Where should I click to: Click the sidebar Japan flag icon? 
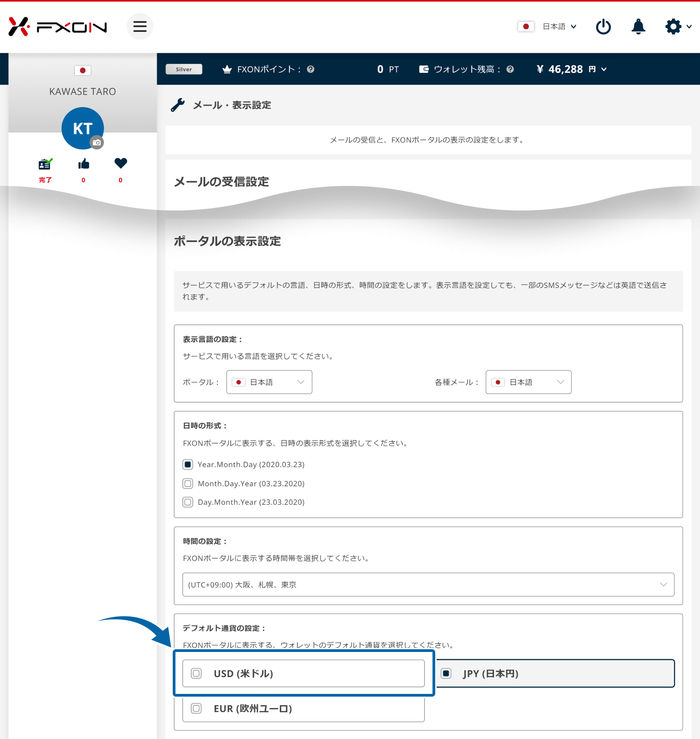pyautogui.click(x=83, y=70)
